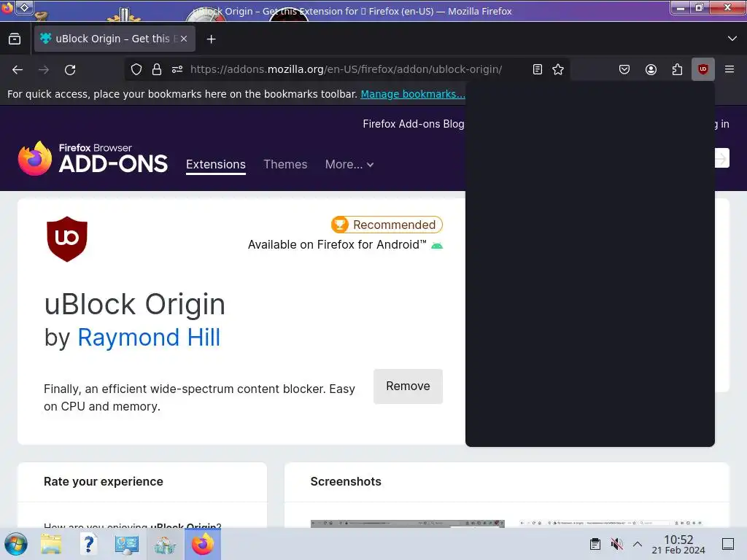The width and height of the screenshot is (747, 560).
Task: Open the help question mark taskbar icon
Action: click(88, 544)
